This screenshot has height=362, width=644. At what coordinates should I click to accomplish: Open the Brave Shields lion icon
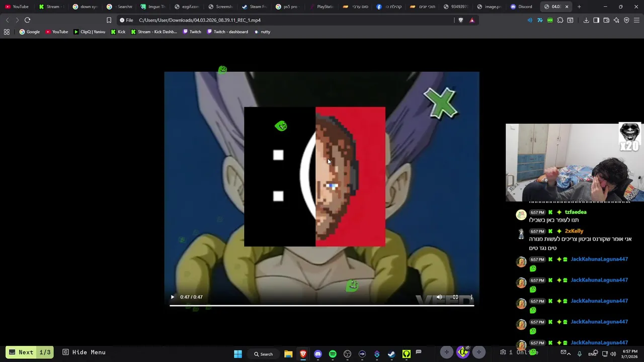point(460,20)
